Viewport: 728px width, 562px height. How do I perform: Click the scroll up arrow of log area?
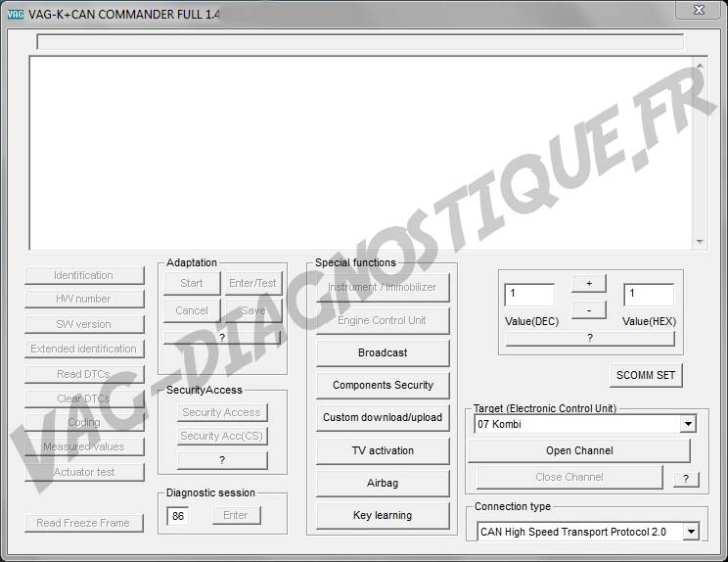700,66
